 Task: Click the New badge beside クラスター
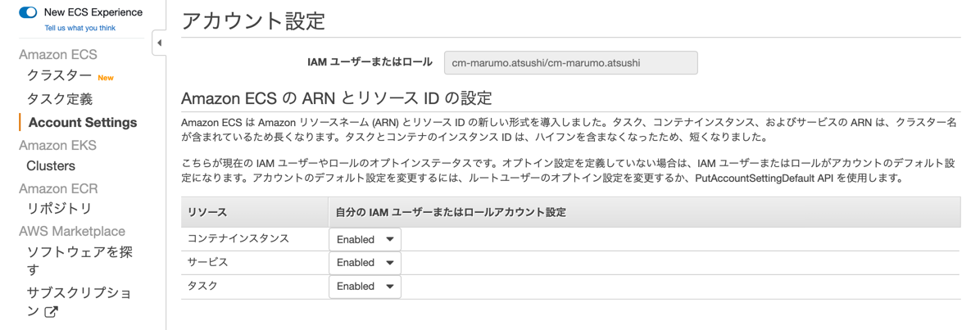click(106, 78)
